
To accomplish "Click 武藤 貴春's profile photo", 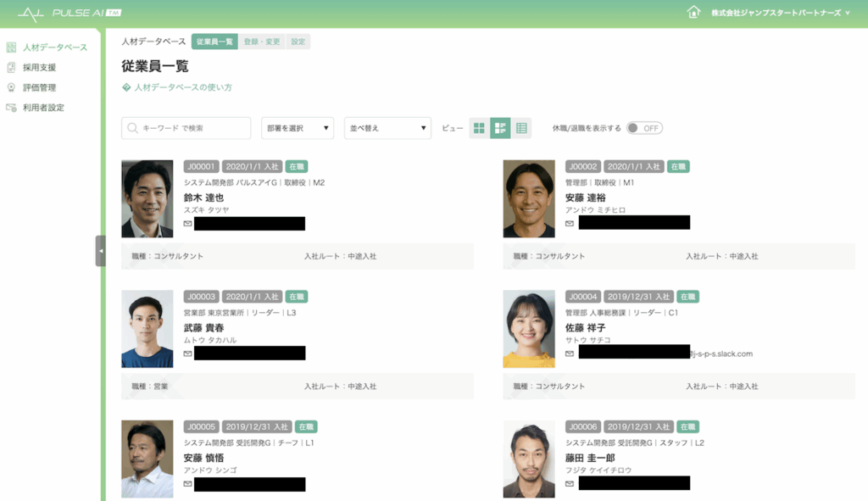I will pos(147,329).
